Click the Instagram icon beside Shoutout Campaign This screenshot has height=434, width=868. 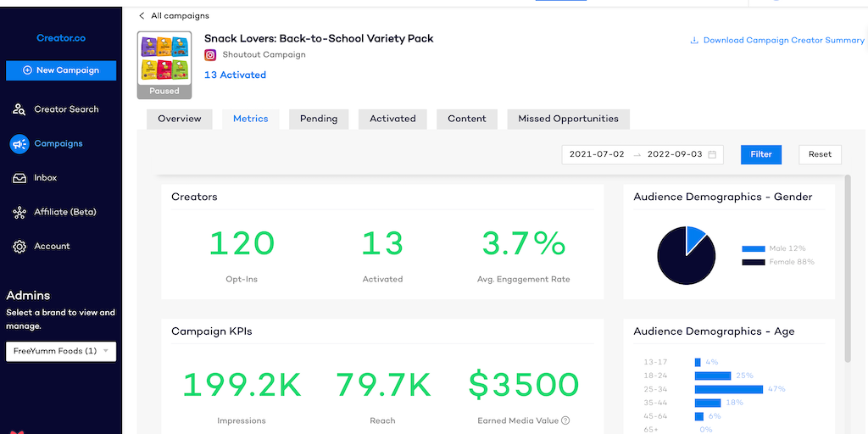pyautogui.click(x=210, y=55)
